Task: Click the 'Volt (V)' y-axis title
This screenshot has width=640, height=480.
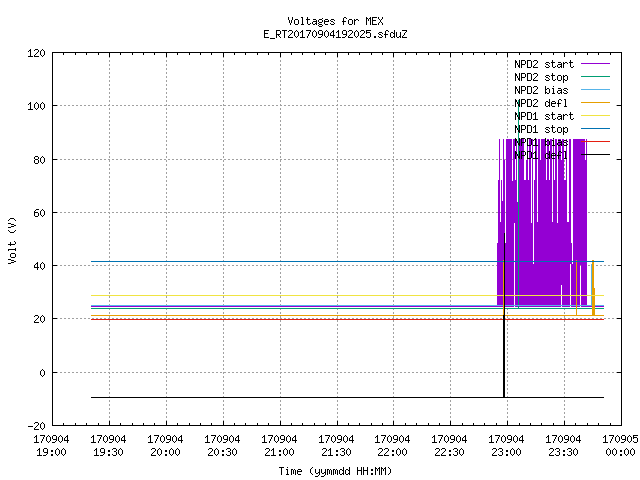Action: tap(12, 240)
